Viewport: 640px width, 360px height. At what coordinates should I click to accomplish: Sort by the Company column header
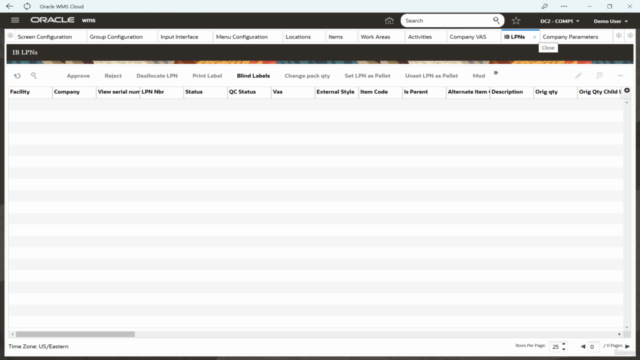[x=74, y=92]
